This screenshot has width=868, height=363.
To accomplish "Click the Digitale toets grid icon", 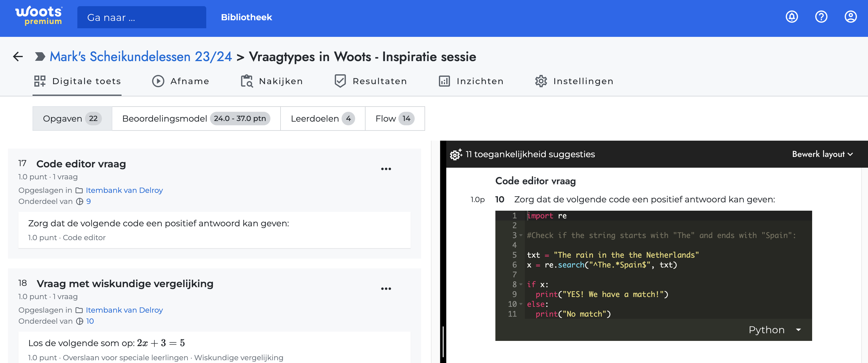I will [x=40, y=81].
